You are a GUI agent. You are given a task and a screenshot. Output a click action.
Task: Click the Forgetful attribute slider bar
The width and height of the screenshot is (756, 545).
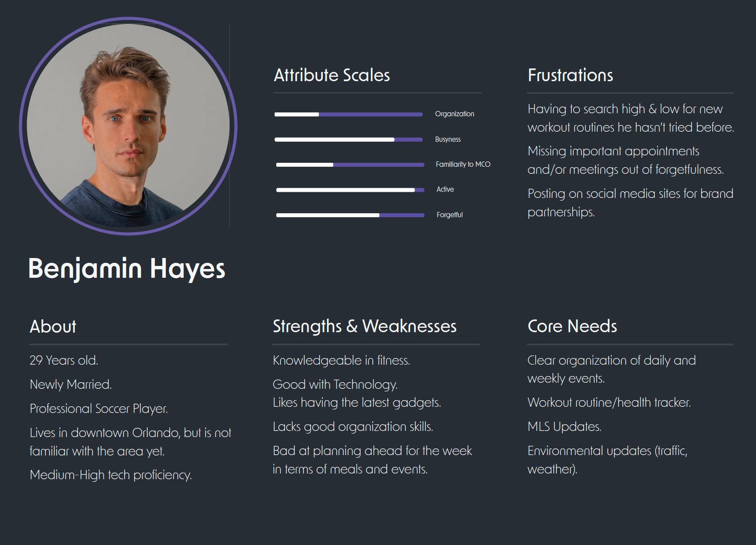pos(350,215)
